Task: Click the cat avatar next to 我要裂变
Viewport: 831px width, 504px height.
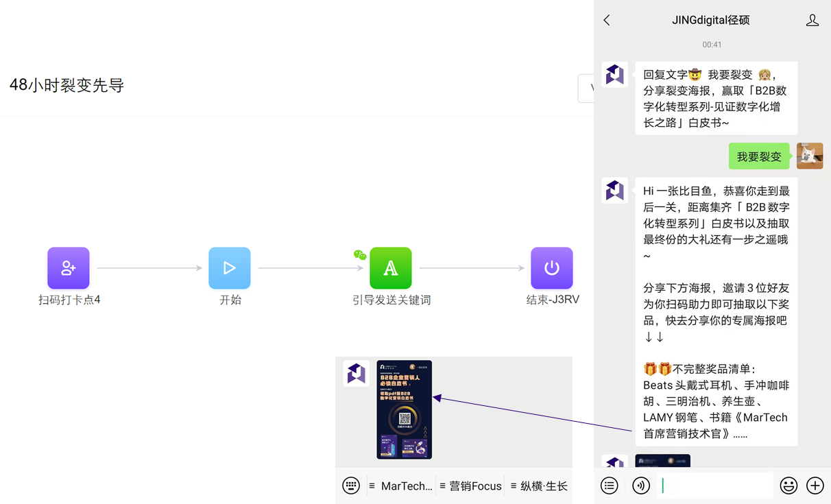Action: point(810,156)
